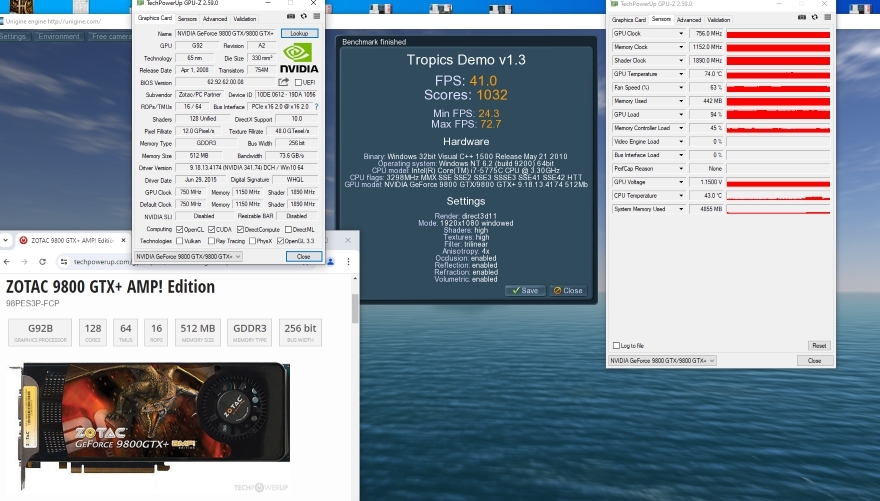Click the Bus Interface question mark icon

[x=317, y=106]
